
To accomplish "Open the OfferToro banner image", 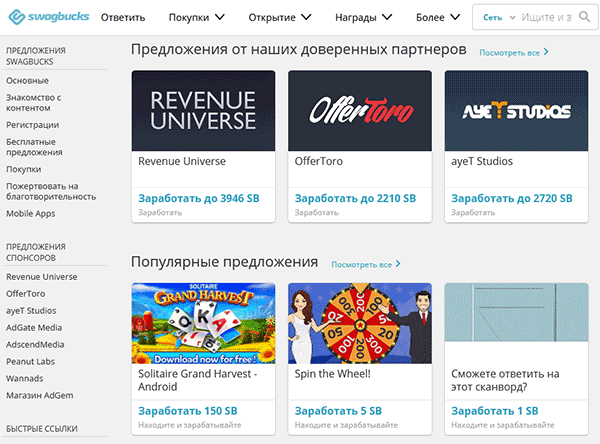I will (360, 111).
